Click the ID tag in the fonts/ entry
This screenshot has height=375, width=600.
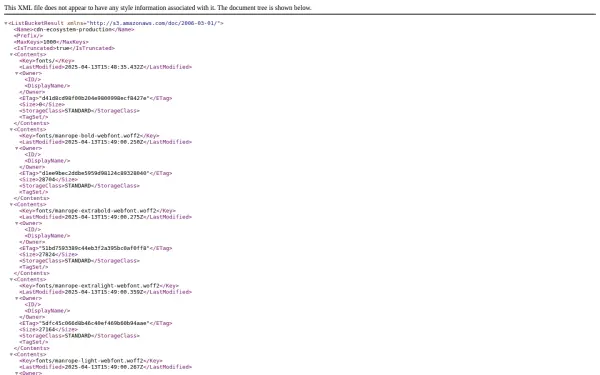coord(33,80)
